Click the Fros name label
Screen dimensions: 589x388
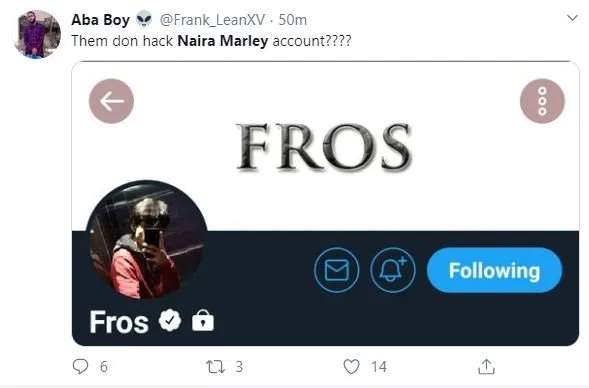119,322
